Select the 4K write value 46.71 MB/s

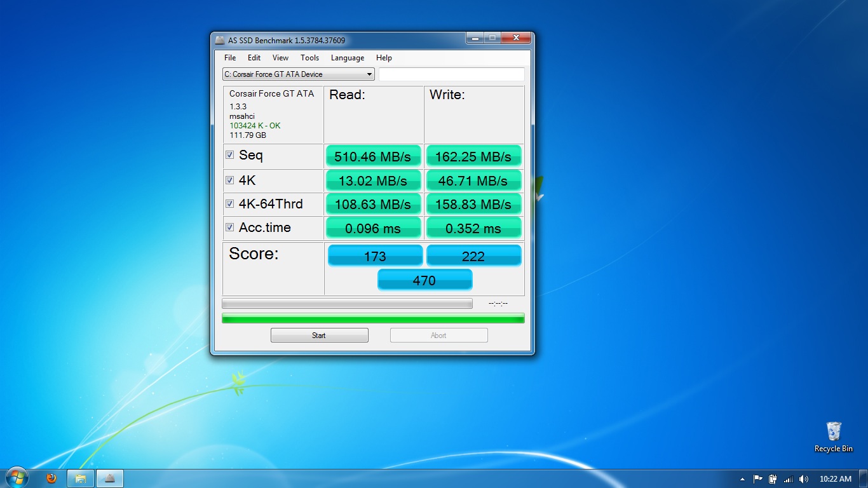[x=473, y=180]
